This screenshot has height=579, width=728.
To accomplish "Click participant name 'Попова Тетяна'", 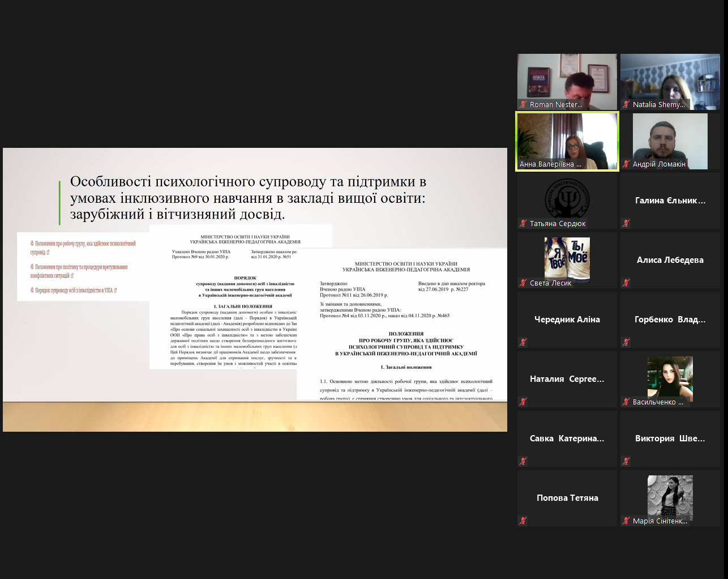I will pyautogui.click(x=567, y=498).
